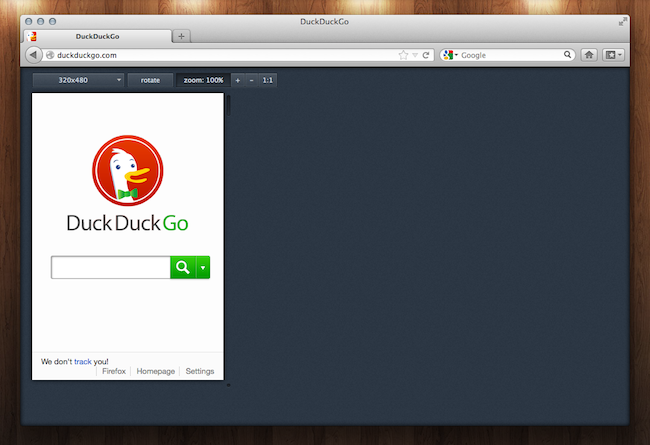Open the Settings link in page footer
The image size is (650, 445).
coord(200,371)
